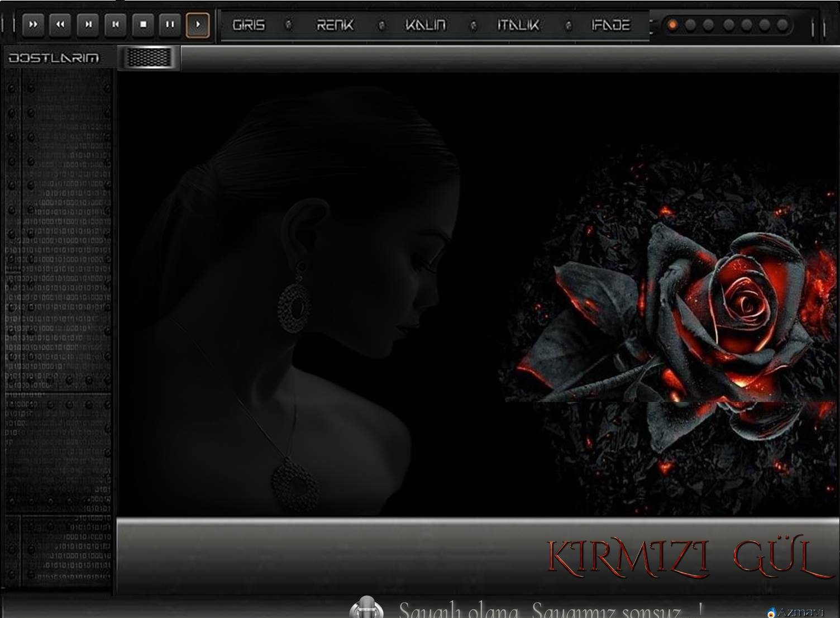This screenshot has height=618, width=840.
Task: Select the second indicator dot in the row
Action: [x=691, y=25]
